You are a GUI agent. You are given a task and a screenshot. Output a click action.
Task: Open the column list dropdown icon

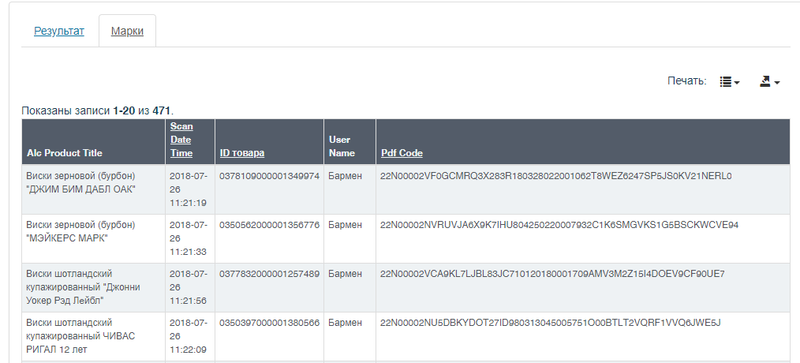730,82
